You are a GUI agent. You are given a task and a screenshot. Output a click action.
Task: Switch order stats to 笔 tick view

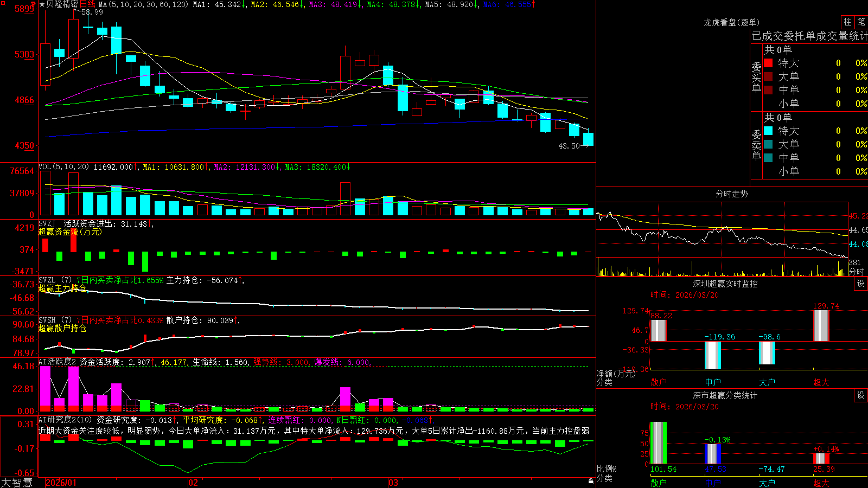coord(861,22)
